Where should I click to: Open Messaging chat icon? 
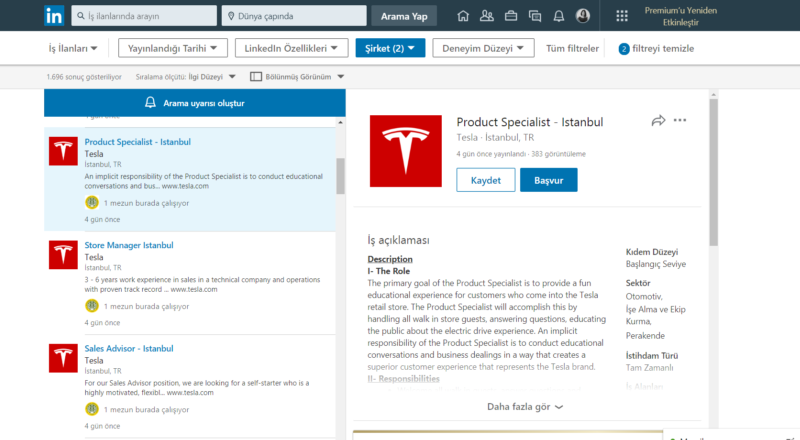click(535, 16)
